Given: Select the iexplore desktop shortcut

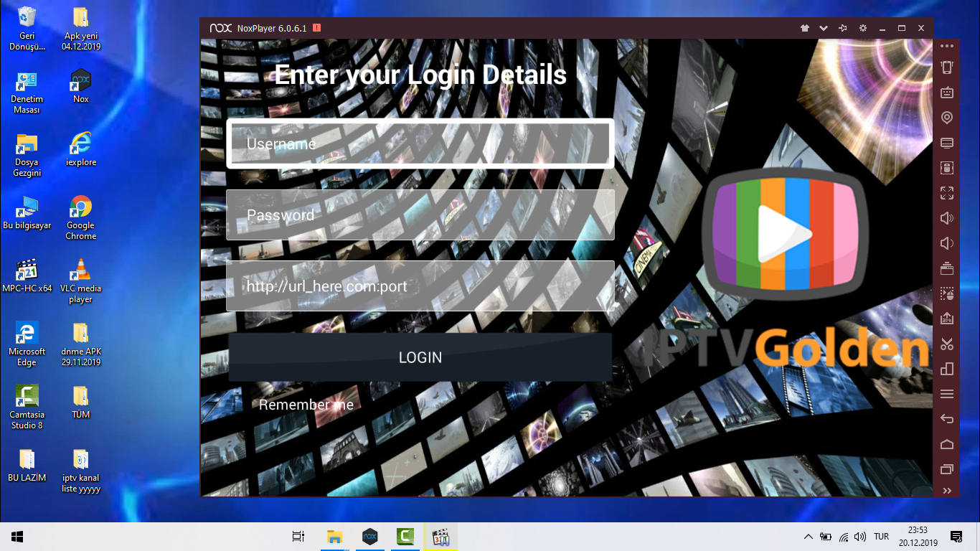Looking at the screenshot, I should click(x=81, y=151).
